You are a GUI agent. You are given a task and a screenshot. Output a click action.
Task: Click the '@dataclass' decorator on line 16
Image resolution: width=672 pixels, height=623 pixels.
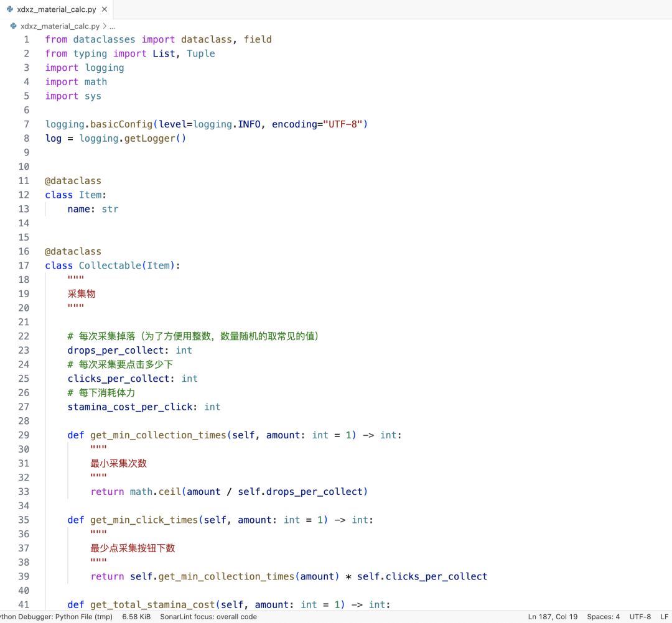(x=73, y=251)
